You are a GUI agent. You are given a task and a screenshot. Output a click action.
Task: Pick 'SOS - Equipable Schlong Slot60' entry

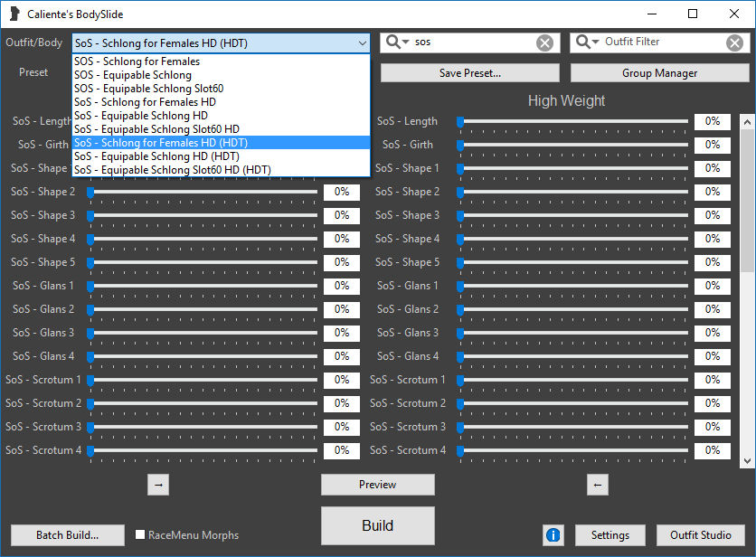pyautogui.click(x=222, y=89)
